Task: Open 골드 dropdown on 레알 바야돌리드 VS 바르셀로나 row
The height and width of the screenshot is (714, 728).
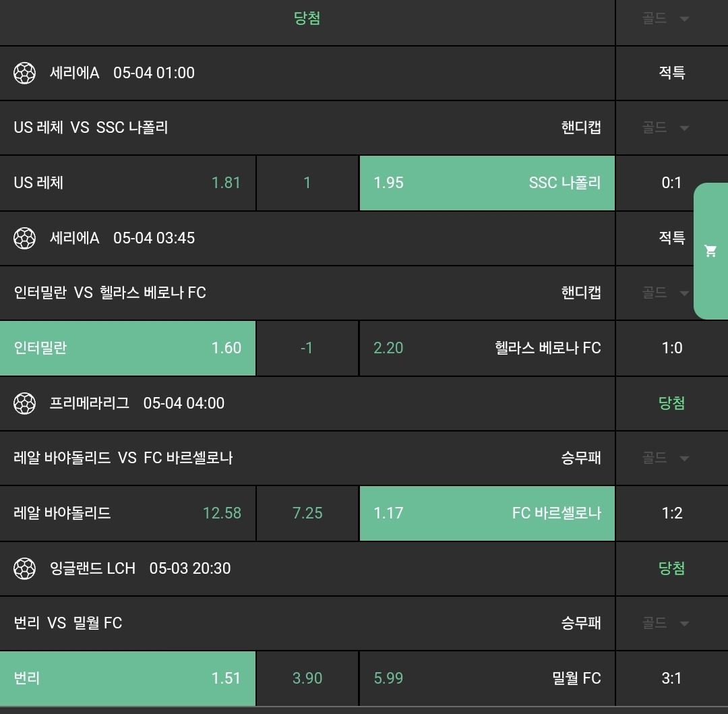Action: (665, 458)
